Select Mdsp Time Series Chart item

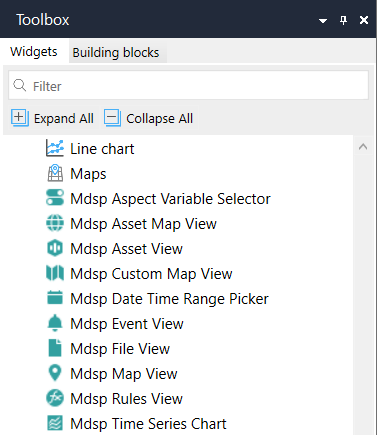click(x=137, y=423)
